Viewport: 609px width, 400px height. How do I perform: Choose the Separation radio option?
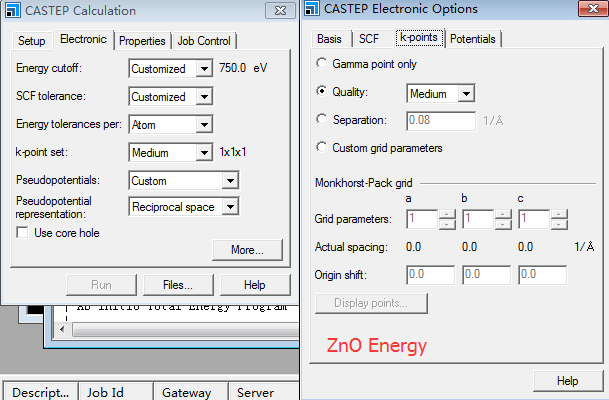click(322, 119)
